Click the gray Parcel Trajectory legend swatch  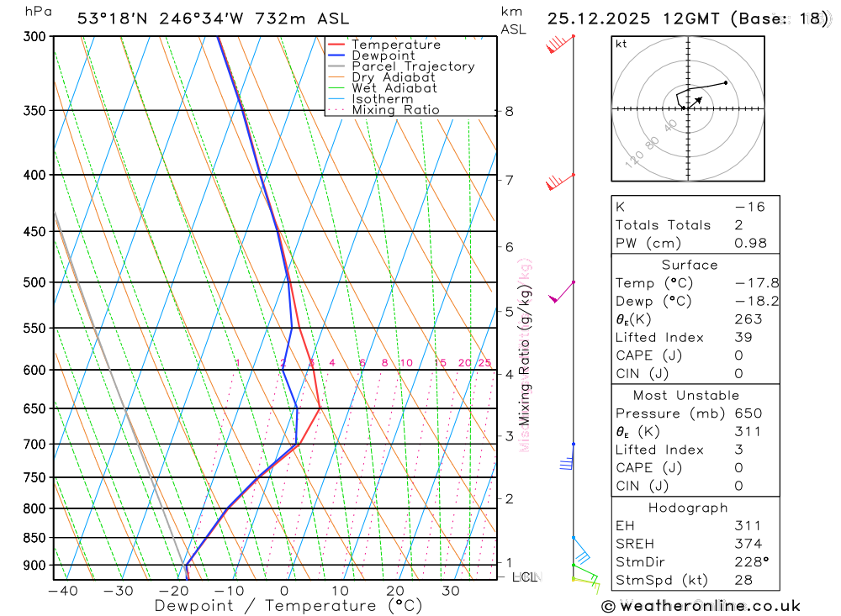pos(336,66)
